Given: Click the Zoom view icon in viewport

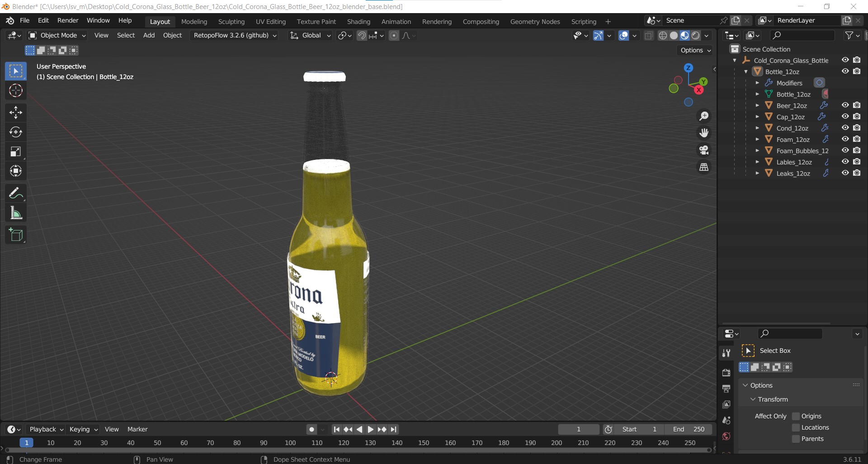Looking at the screenshot, I should coord(704,116).
